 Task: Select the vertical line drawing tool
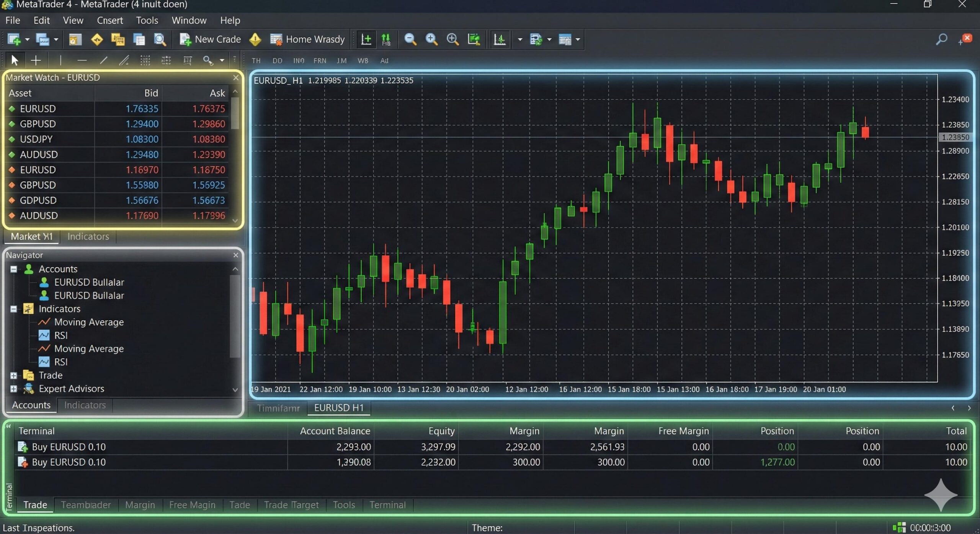pos(60,60)
